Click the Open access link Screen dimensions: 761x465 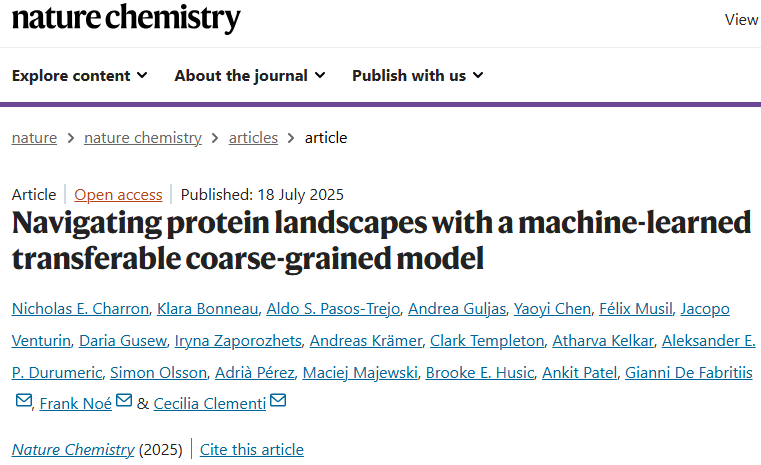[118, 195]
